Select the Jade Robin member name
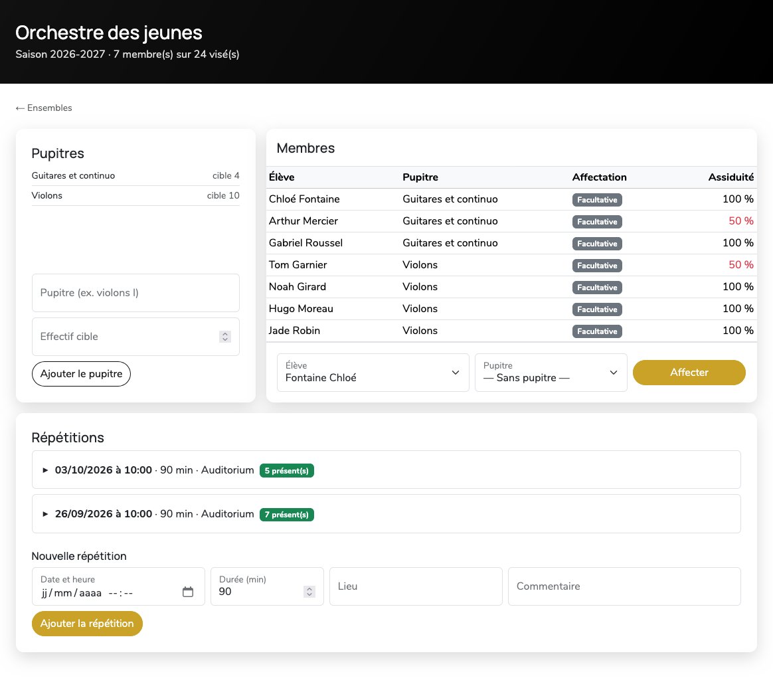Image resolution: width=773 pixels, height=700 pixels. 294,331
